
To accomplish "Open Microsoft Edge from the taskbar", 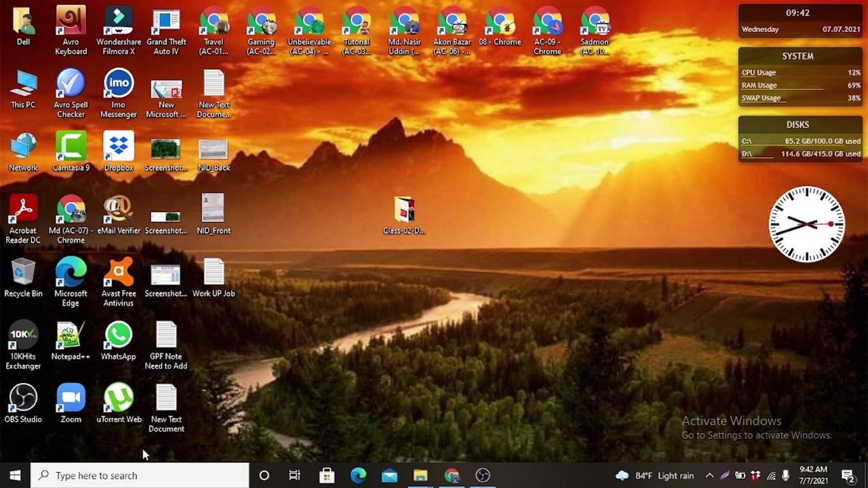I will click(x=358, y=476).
